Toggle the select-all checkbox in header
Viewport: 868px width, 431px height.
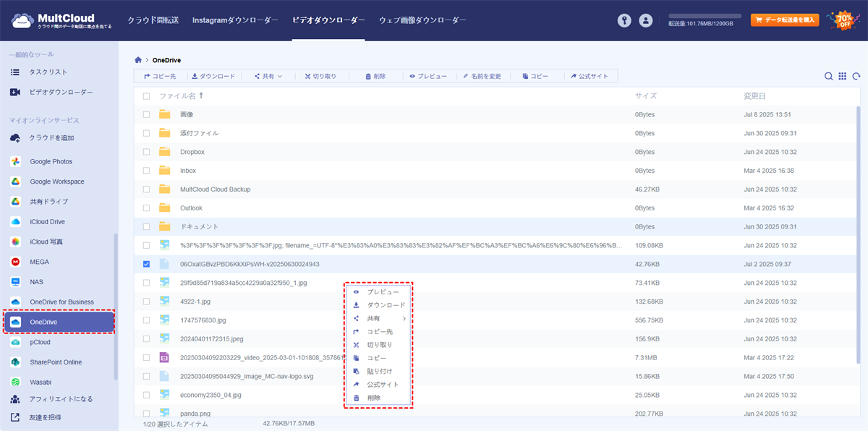146,96
